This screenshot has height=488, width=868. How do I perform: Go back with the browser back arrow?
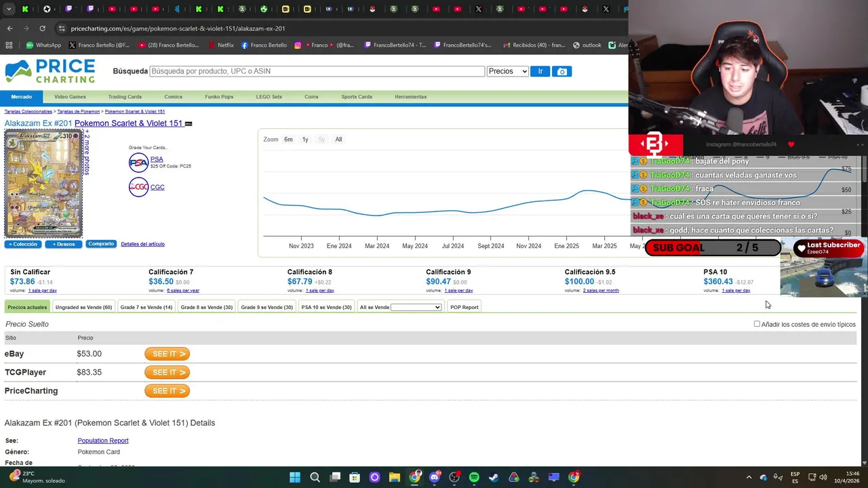tap(9, 28)
